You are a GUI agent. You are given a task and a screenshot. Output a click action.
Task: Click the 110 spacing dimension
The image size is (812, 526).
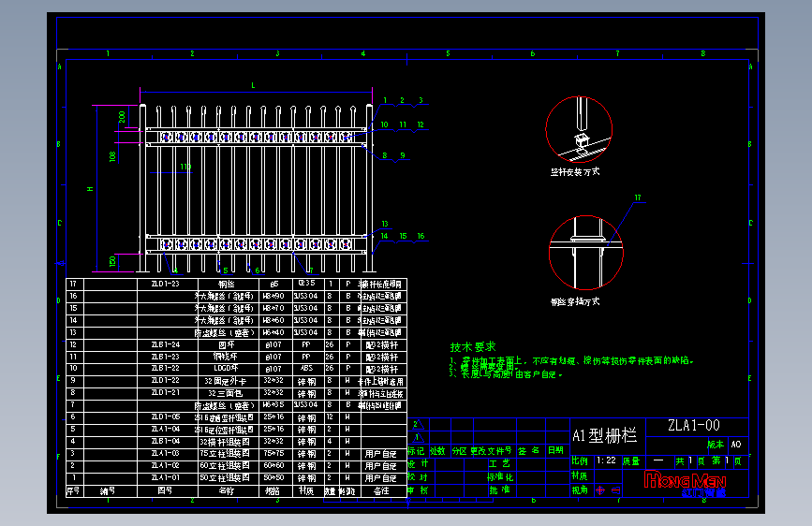click(x=186, y=167)
